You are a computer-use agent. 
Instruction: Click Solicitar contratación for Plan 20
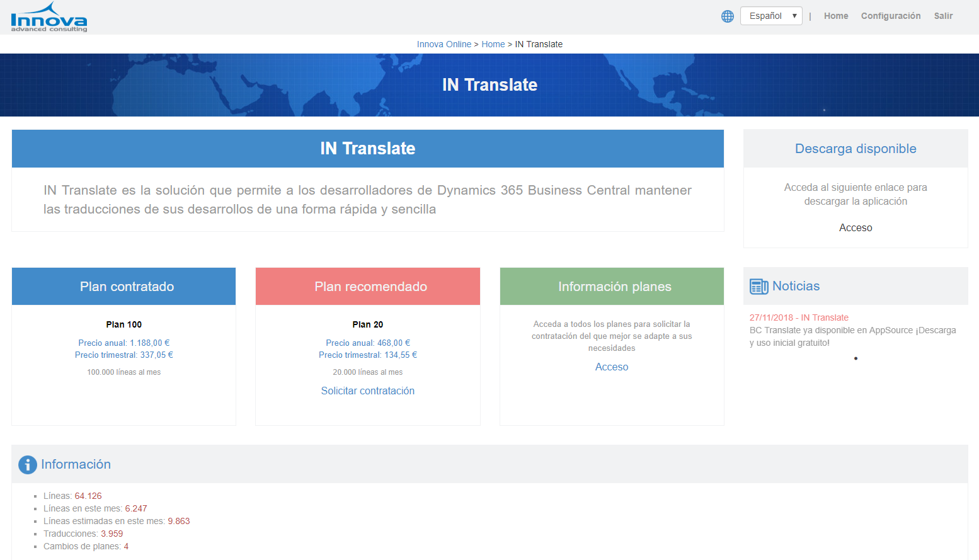(x=368, y=391)
